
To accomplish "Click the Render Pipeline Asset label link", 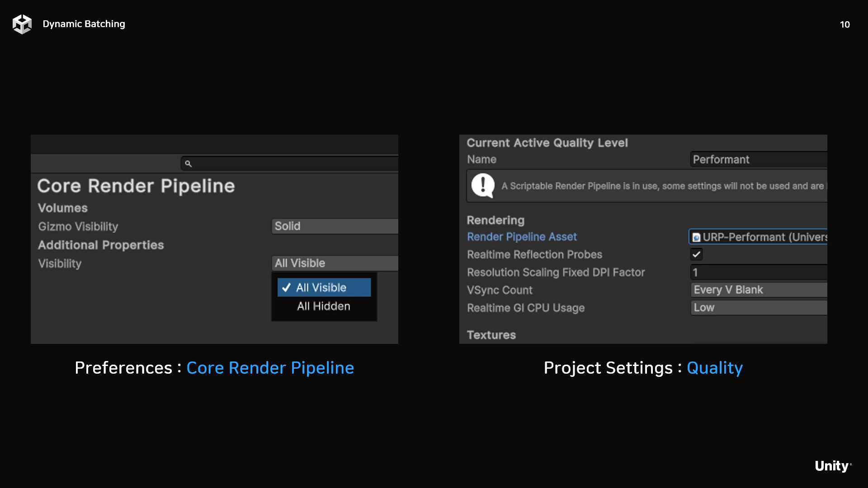I will [522, 237].
